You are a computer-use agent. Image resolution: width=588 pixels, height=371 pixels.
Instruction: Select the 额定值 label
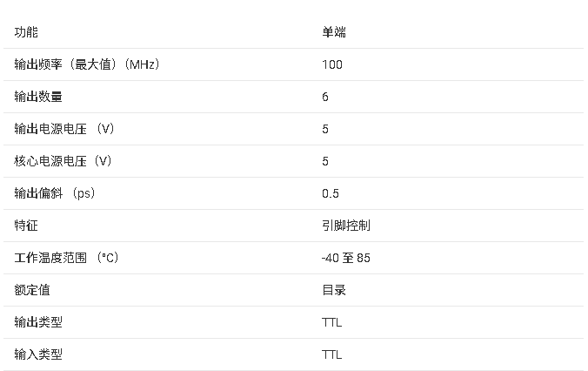(x=32, y=290)
